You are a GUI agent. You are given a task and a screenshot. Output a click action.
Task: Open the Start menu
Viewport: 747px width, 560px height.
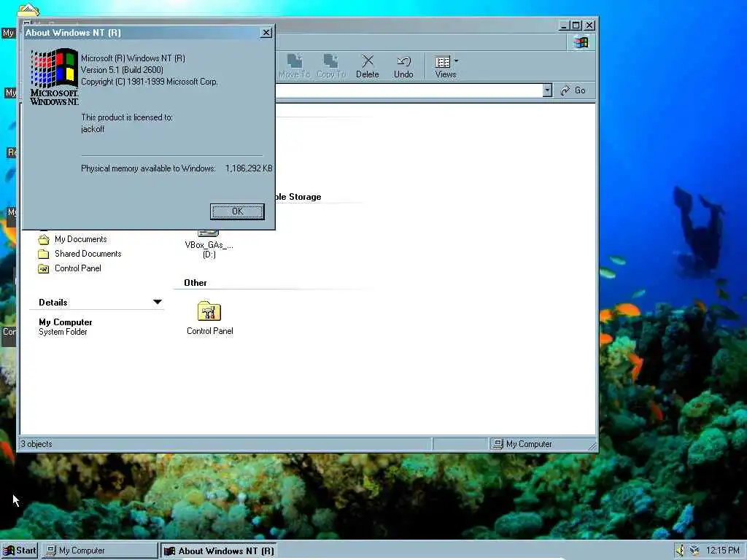[x=19, y=551]
